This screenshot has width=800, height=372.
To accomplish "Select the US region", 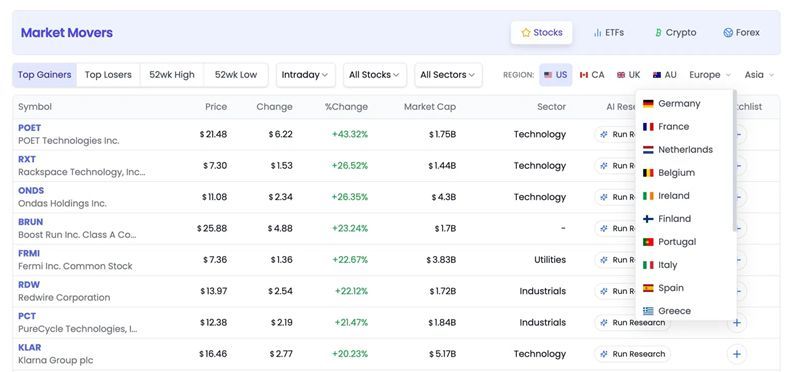I will click(556, 75).
